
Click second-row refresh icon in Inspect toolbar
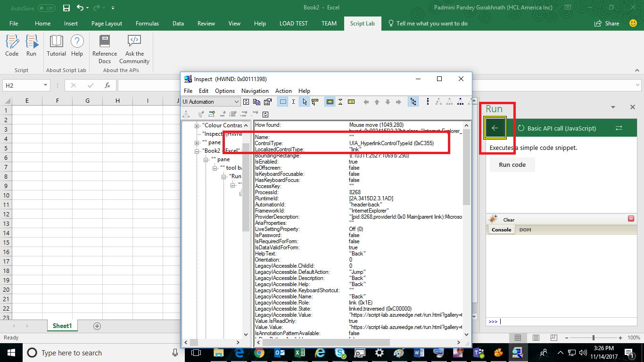(x=265, y=114)
